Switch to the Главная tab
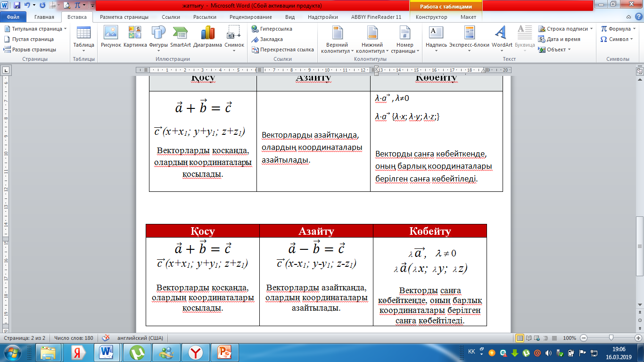The image size is (644, 362). [44, 17]
